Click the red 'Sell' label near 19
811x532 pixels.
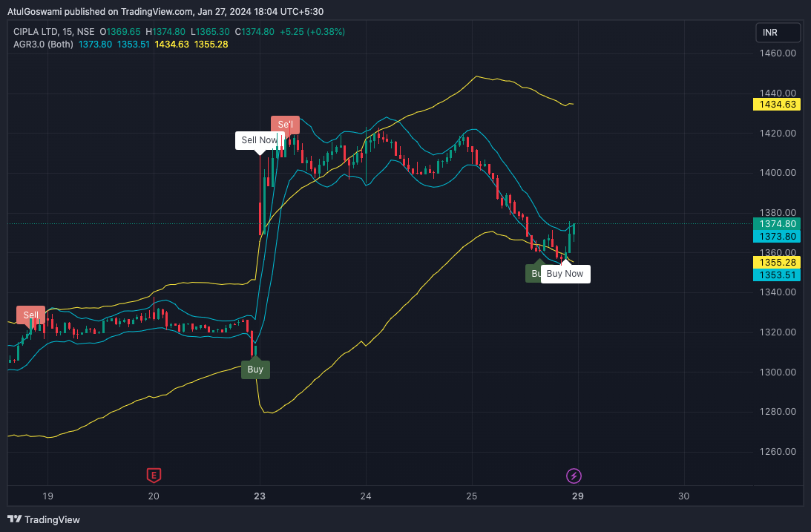(31, 315)
